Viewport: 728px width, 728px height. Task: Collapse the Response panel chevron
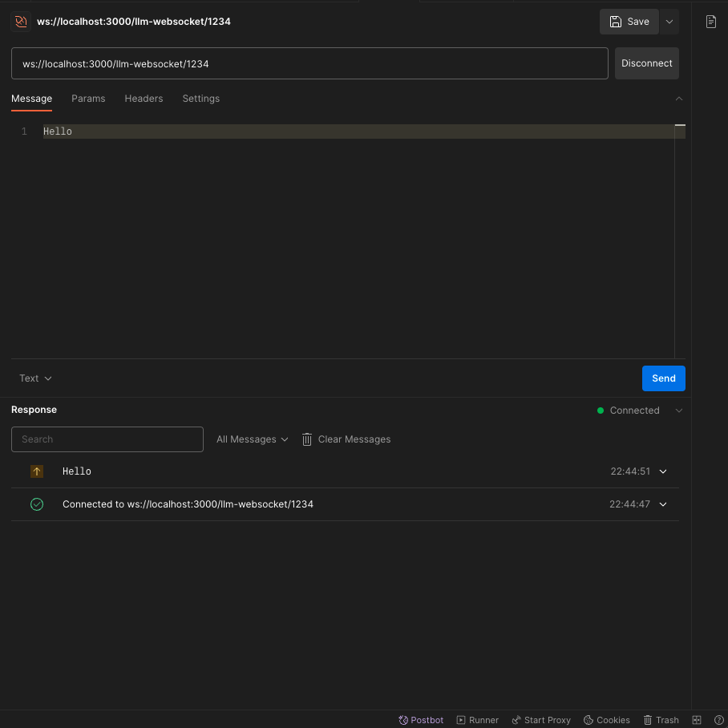[679, 411]
